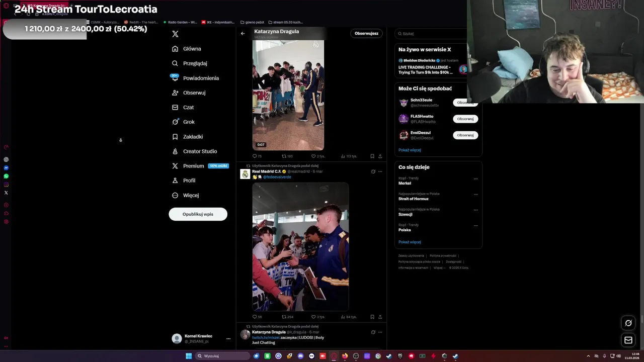Viewport: 644px width, 362px height.
Task: Open Grok action on the twitch.tv/miszel post
Action: coord(373,332)
